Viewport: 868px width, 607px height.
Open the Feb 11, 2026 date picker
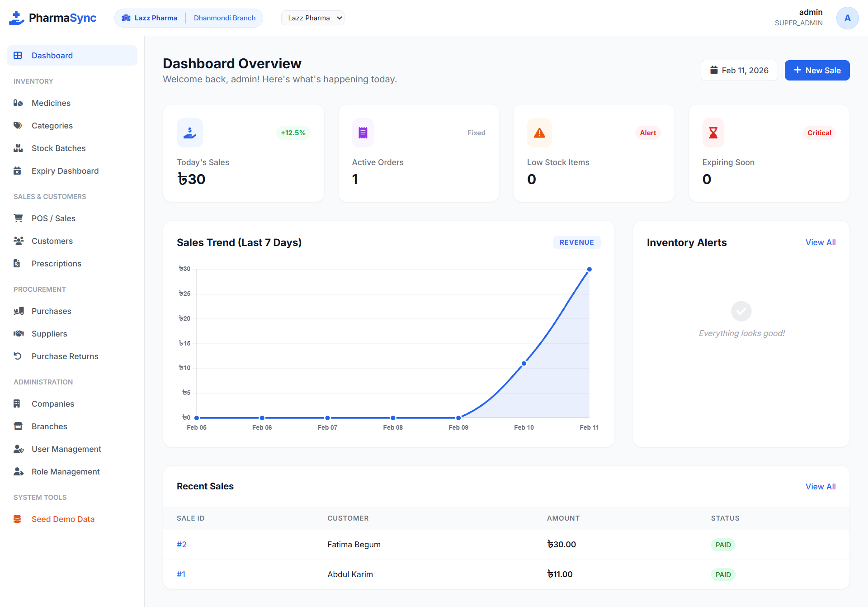pos(739,70)
